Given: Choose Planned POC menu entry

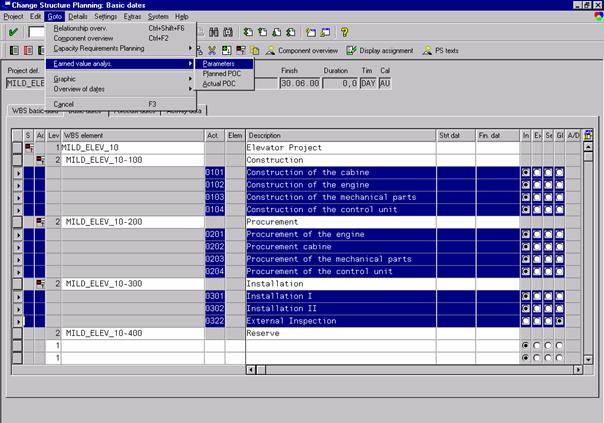Looking at the screenshot, I should [x=224, y=74].
